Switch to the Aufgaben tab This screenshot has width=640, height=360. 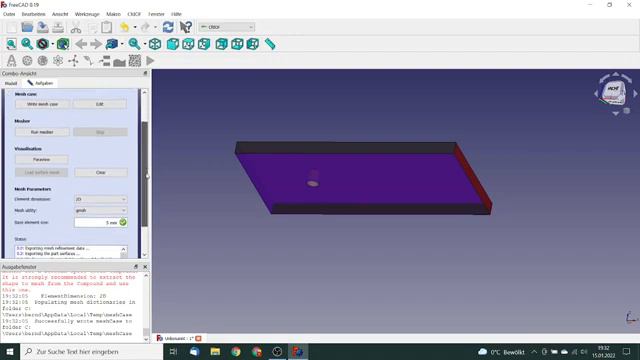[40, 83]
